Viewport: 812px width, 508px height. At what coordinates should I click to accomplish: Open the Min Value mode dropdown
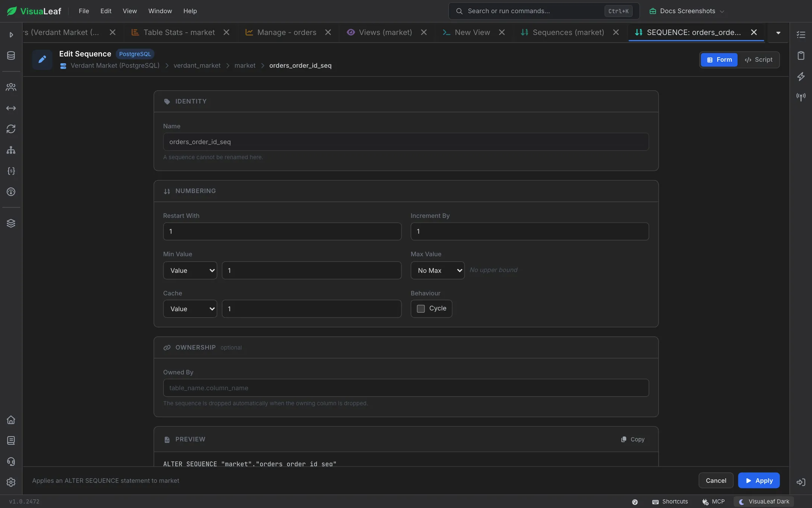pyautogui.click(x=190, y=271)
